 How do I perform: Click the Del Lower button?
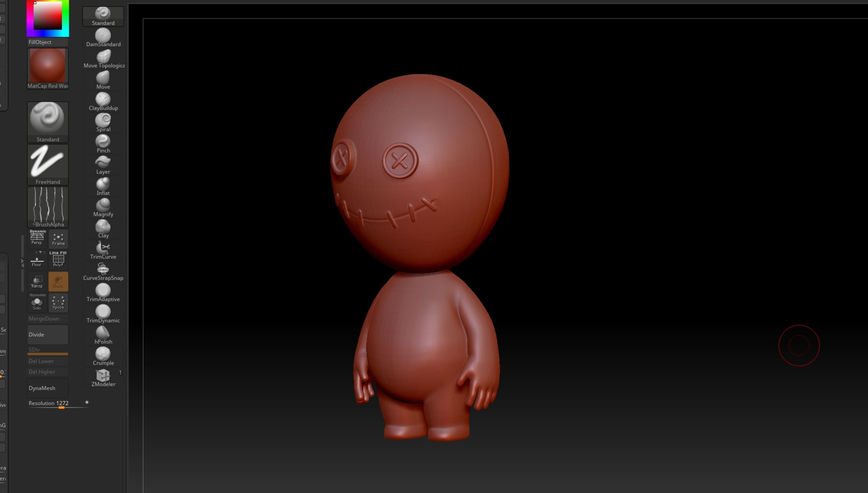click(x=48, y=361)
